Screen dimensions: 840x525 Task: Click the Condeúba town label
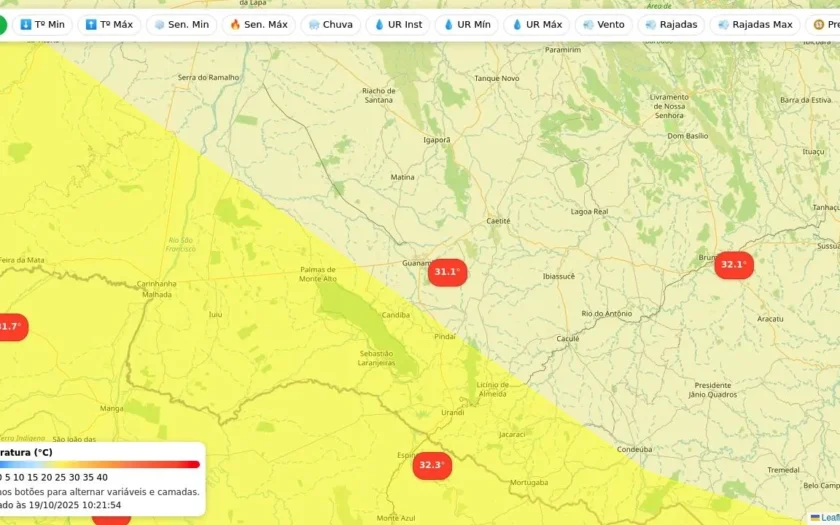[x=635, y=449]
